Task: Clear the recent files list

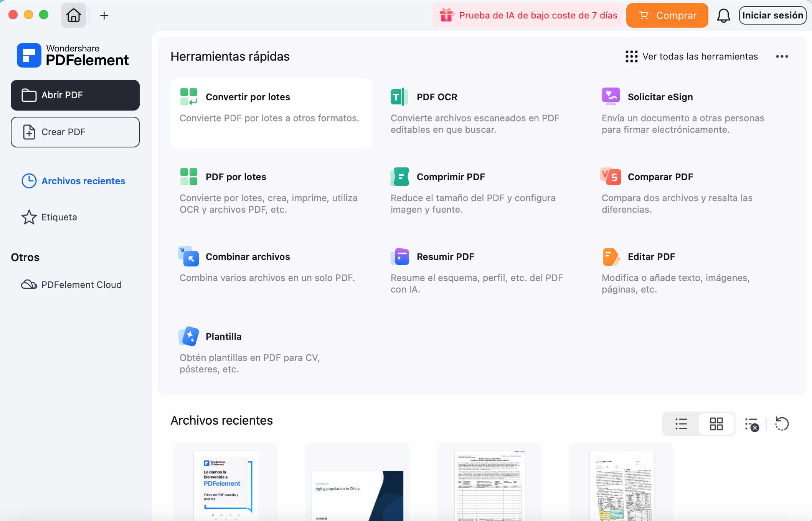Action: (x=752, y=424)
